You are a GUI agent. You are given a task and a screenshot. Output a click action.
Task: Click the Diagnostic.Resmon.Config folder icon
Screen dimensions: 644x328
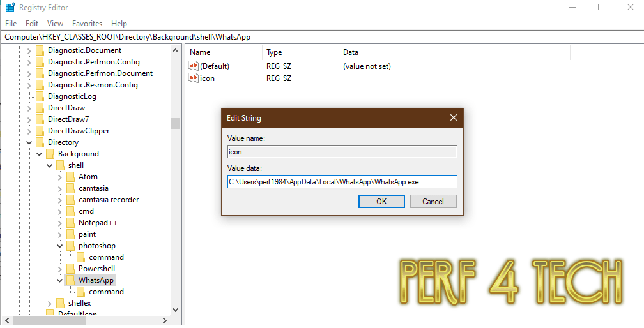click(40, 85)
